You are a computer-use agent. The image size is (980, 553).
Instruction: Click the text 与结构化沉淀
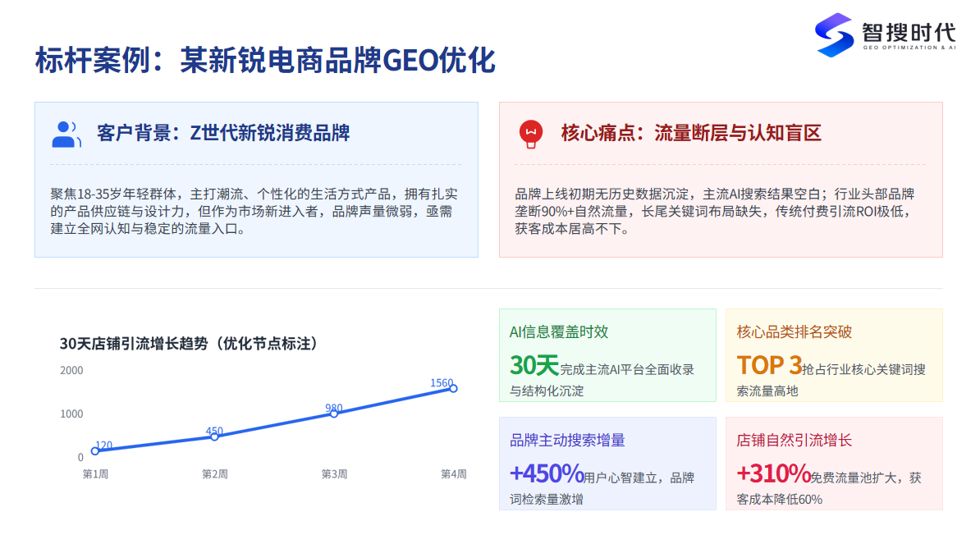click(547, 391)
